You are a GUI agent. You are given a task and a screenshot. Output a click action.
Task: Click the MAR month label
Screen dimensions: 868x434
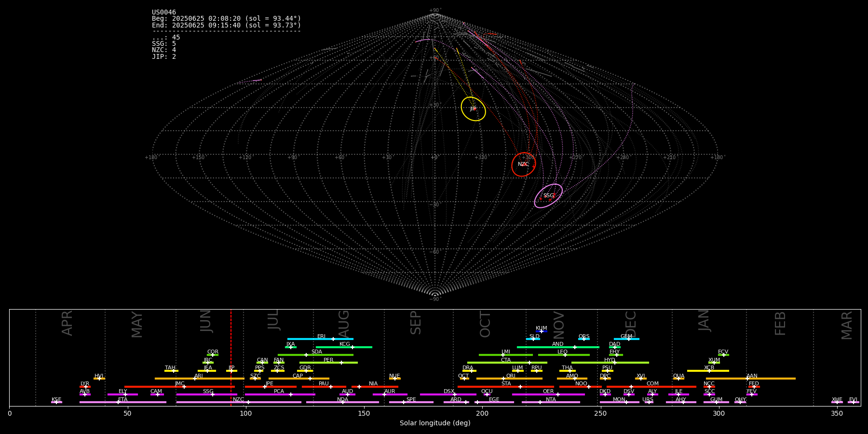pyautogui.click(x=847, y=325)
